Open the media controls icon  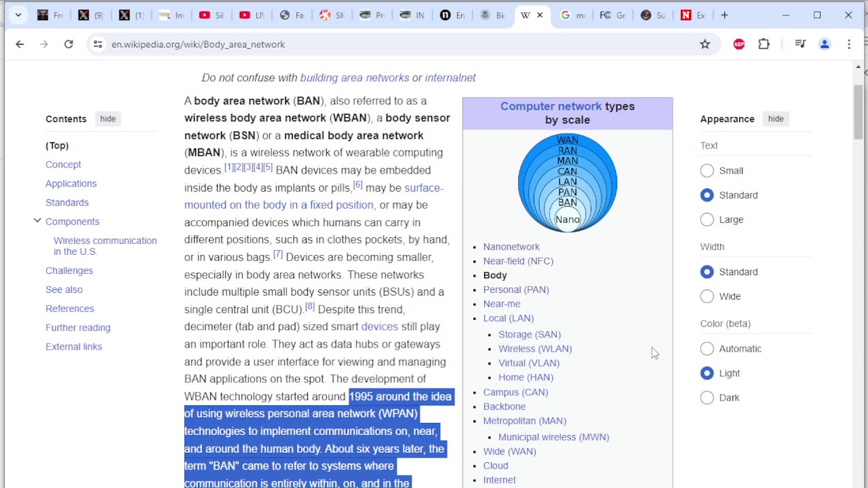pos(800,44)
